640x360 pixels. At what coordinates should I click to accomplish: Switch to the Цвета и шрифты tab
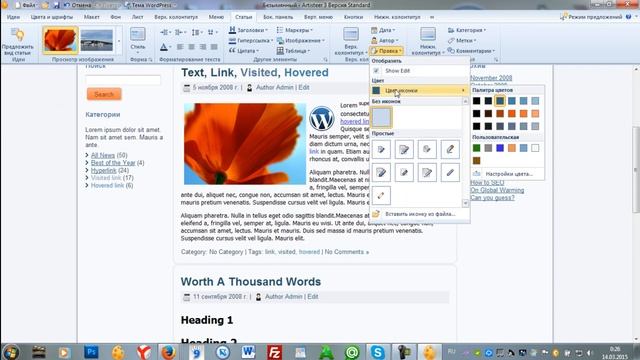pyautogui.click(x=52, y=17)
